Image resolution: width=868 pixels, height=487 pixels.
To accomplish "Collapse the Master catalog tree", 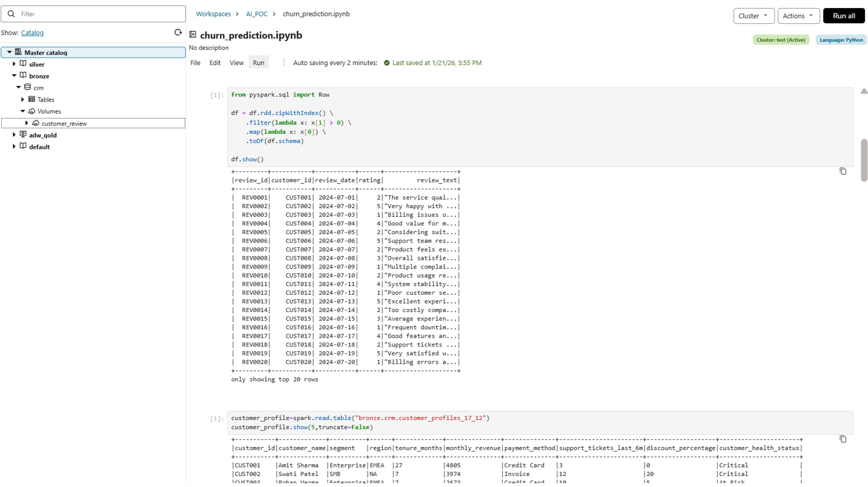I will (9, 53).
